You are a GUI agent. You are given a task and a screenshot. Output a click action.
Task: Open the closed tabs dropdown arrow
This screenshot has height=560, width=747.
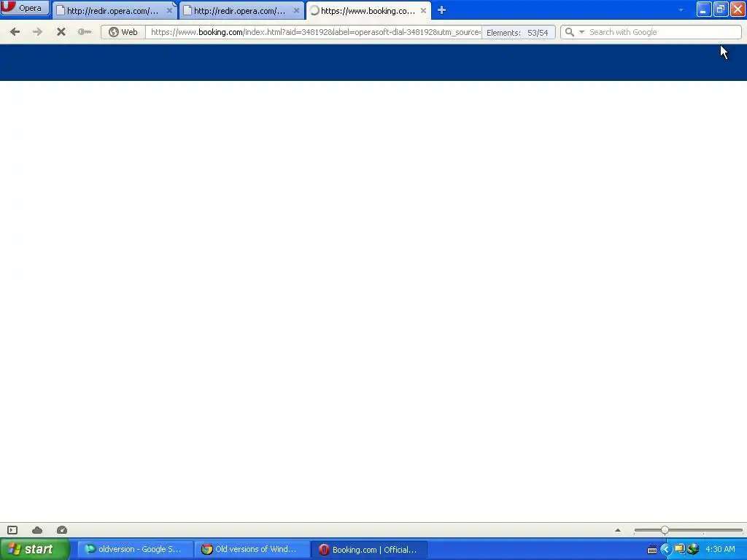(681, 10)
